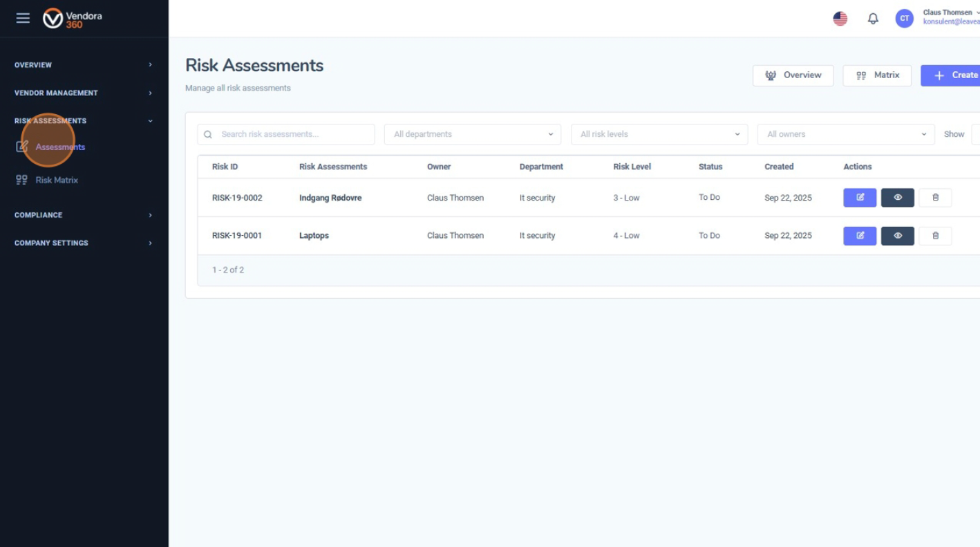980x547 pixels.
Task: Select the Risk Matrix sidebar icon
Action: (22, 180)
